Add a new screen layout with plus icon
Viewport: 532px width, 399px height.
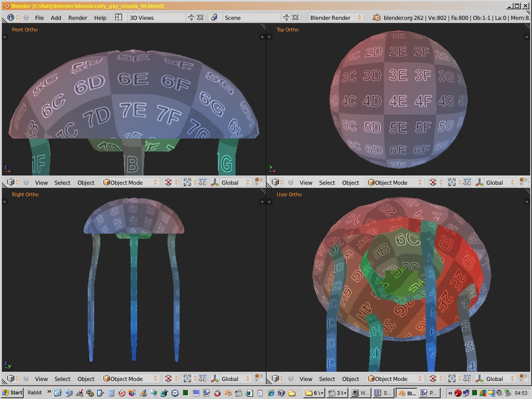(191, 18)
